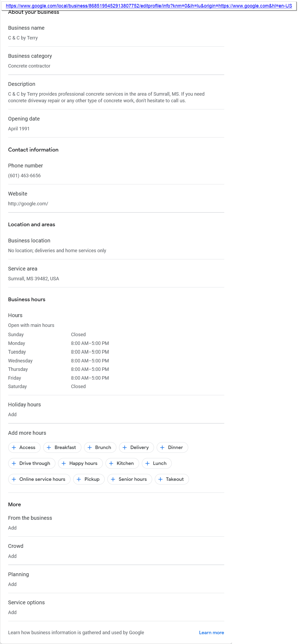Add Online service hours
Viewport: 299px width, 644px height.
[x=39, y=479]
